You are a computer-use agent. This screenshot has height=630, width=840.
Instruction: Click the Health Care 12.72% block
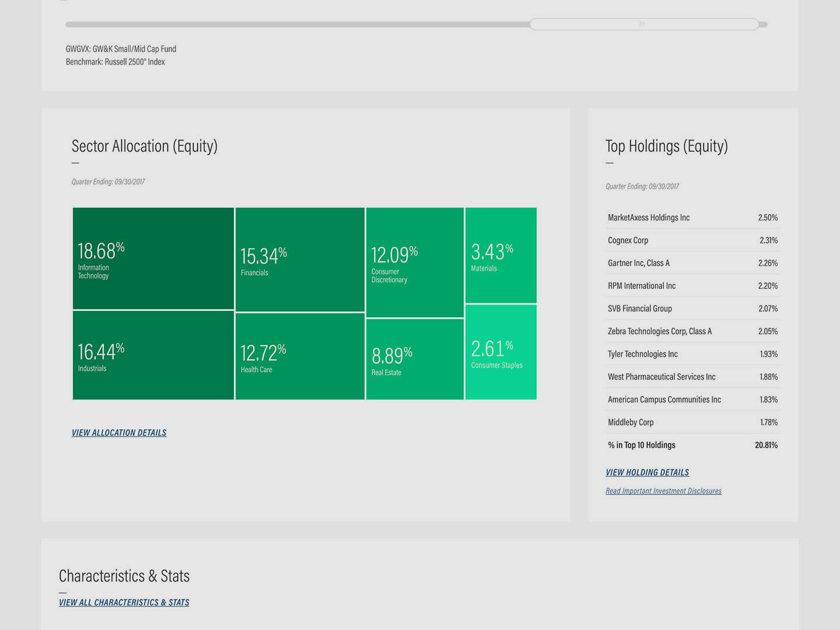point(300,356)
